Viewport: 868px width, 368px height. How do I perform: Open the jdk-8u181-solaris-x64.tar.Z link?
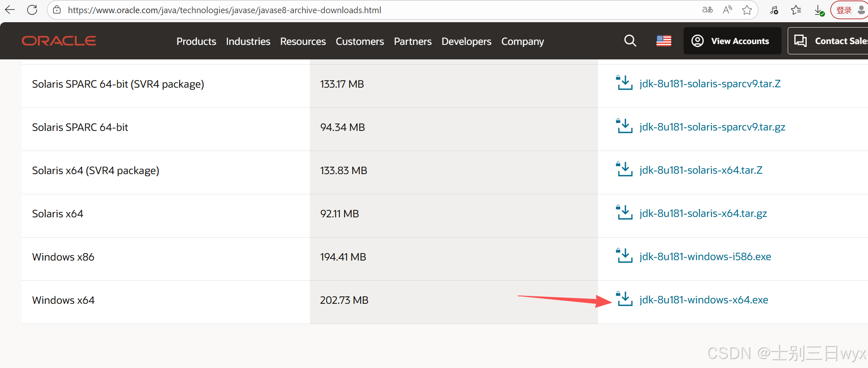pos(701,170)
